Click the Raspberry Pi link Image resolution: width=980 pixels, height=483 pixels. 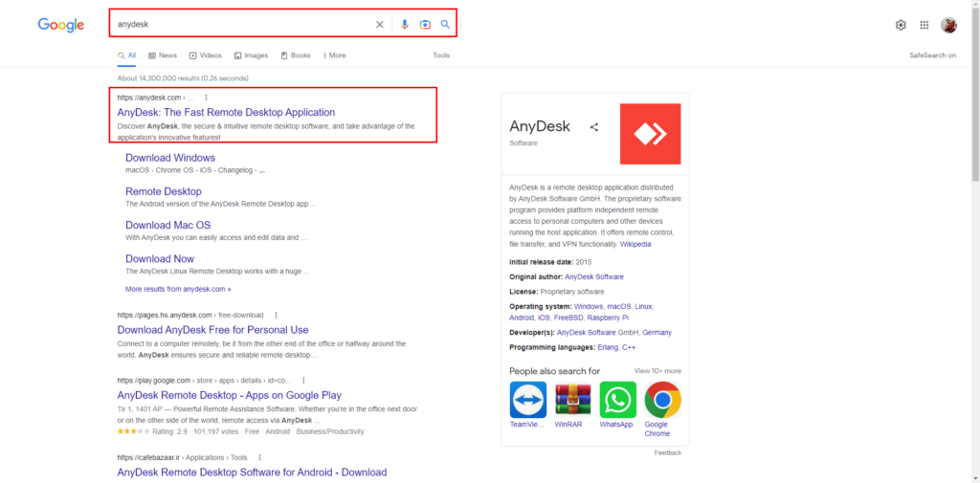point(606,318)
